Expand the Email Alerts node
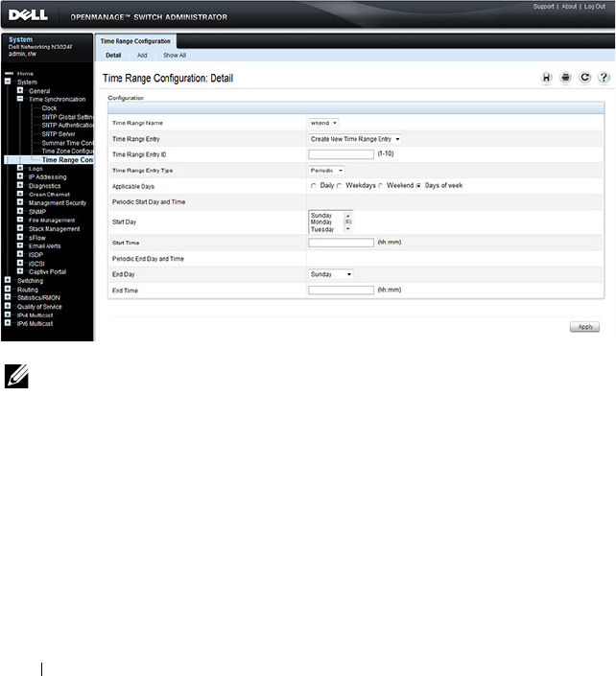 [x=20, y=245]
